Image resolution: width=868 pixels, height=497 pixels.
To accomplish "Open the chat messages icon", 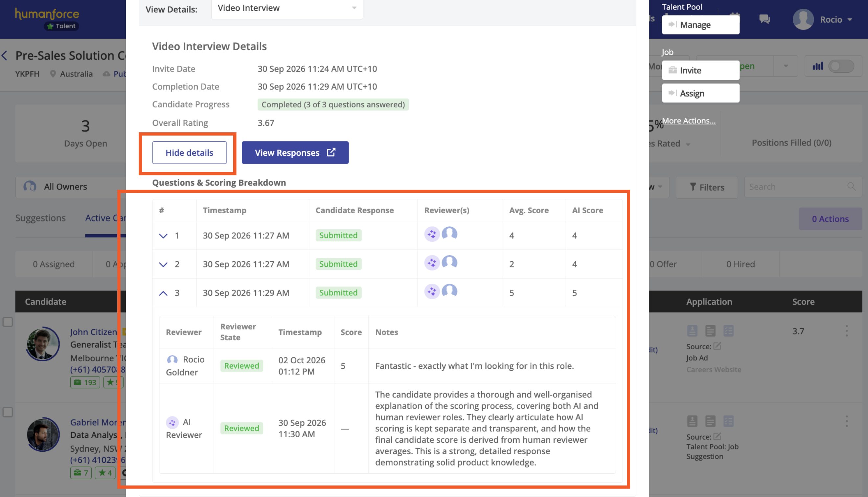I will 764,19.
